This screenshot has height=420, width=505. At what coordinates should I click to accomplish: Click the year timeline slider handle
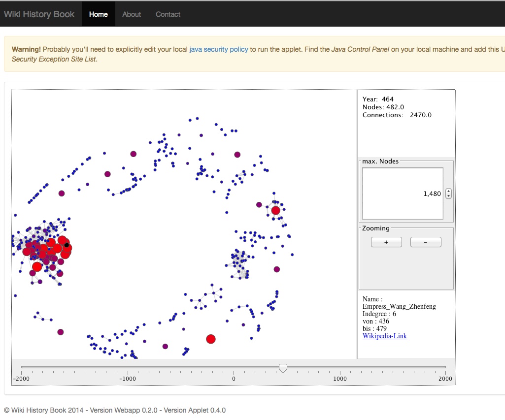(x=283, y=368)
